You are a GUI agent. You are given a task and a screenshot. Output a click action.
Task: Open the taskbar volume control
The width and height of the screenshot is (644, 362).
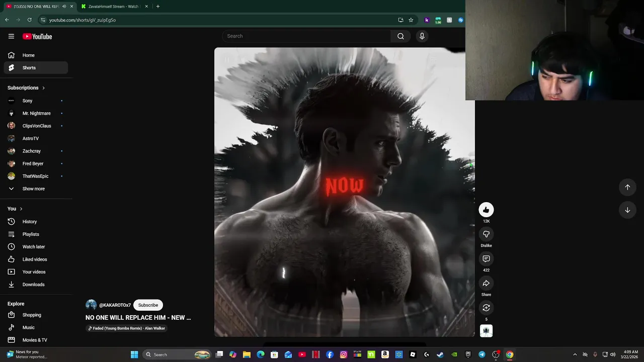[613, 354]
